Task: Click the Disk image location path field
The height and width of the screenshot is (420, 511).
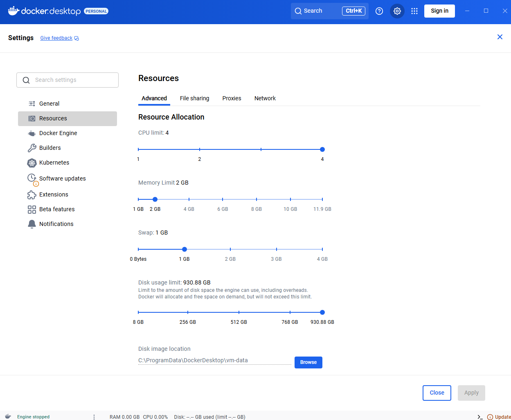Action: tap(215, 360)
